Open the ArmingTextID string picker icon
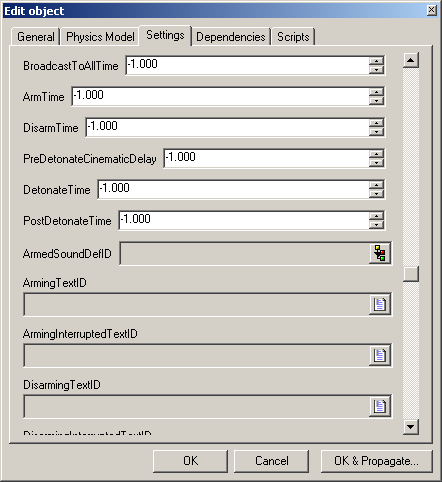This screenshot has height=482, width=442. point(380,304)
